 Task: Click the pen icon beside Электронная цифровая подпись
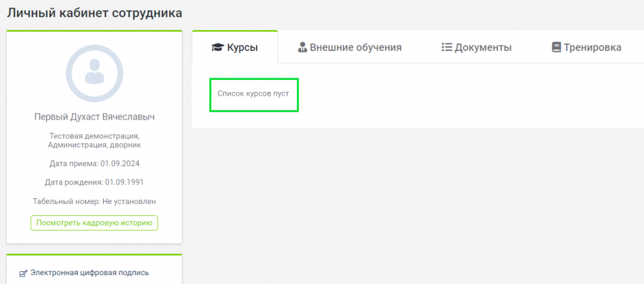pyautogui.click(x=24, y=273)
